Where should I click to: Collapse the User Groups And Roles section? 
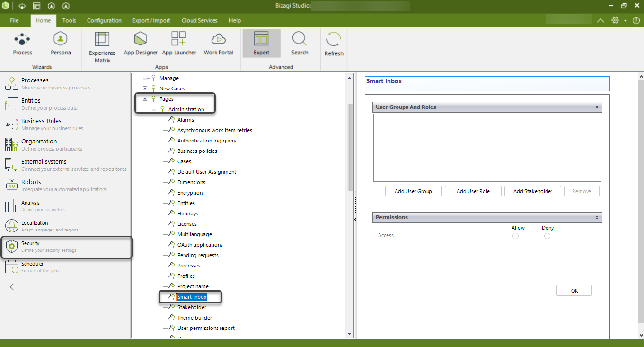pos(597,107)
